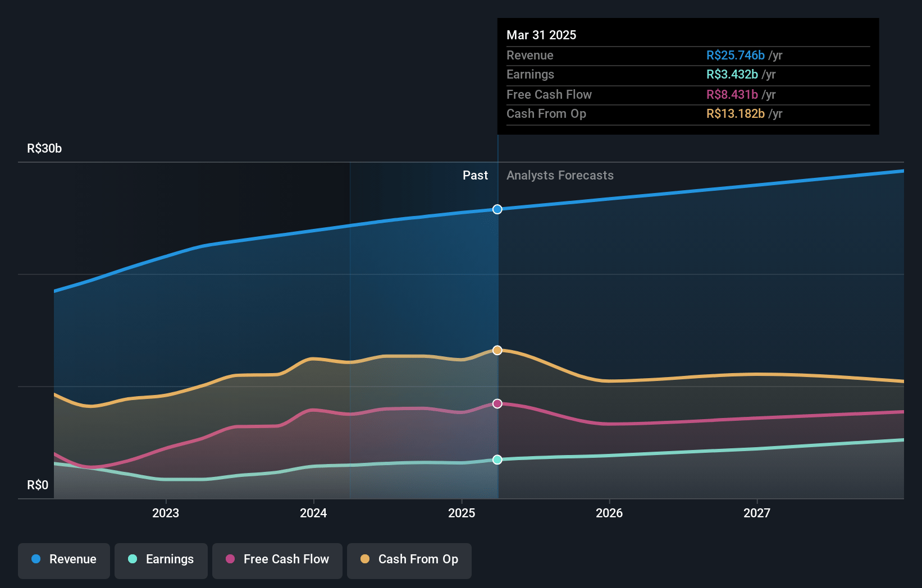
Task: Click the Past label on chart
Action: [475, 175]
